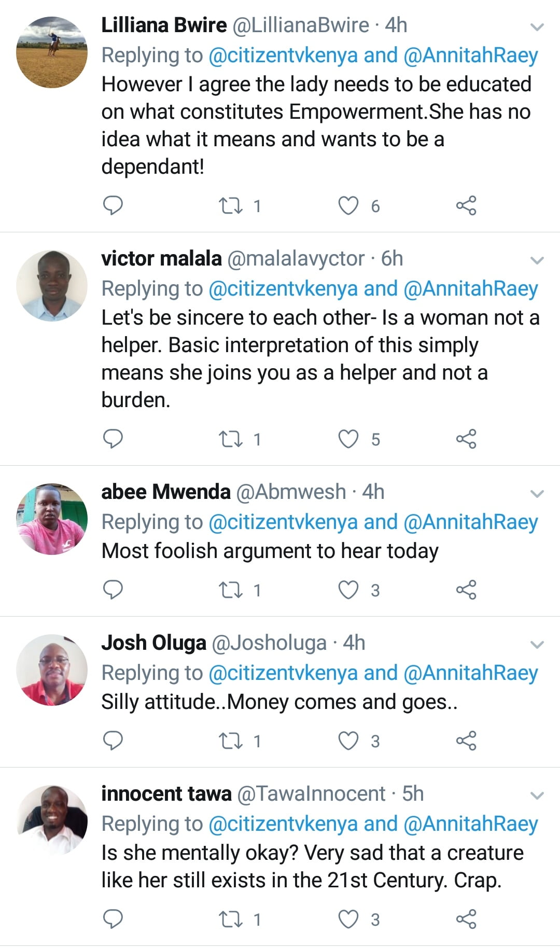Share Josh Oluga's tweet
Viewport: 560px width, 948px height.
466,741
